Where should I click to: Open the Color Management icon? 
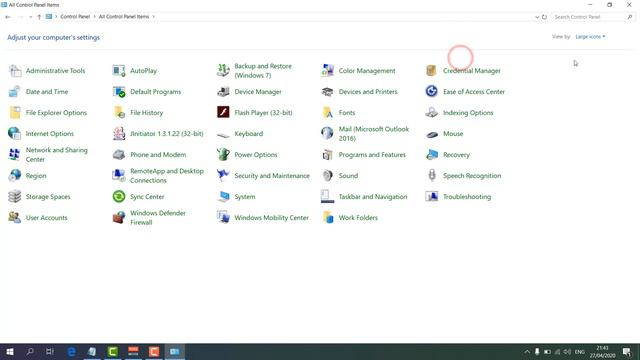[327, 71]
